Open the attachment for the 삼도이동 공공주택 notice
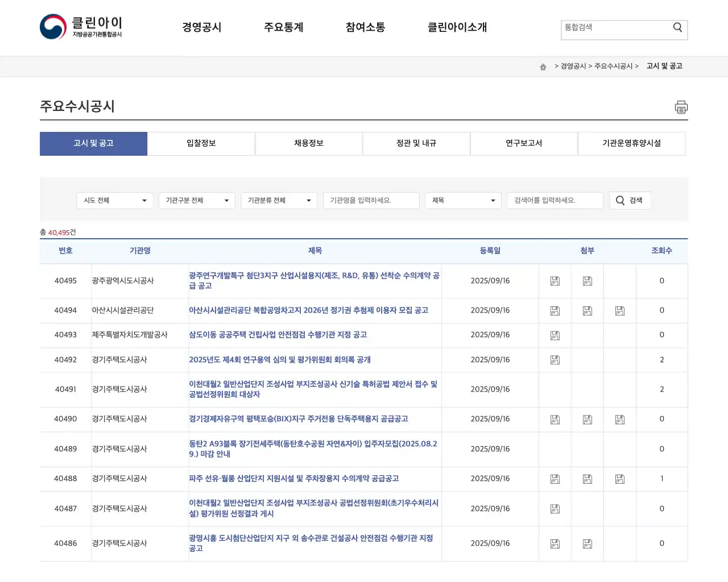This screenshot has height=582, width=728. (x=555, y=335)
